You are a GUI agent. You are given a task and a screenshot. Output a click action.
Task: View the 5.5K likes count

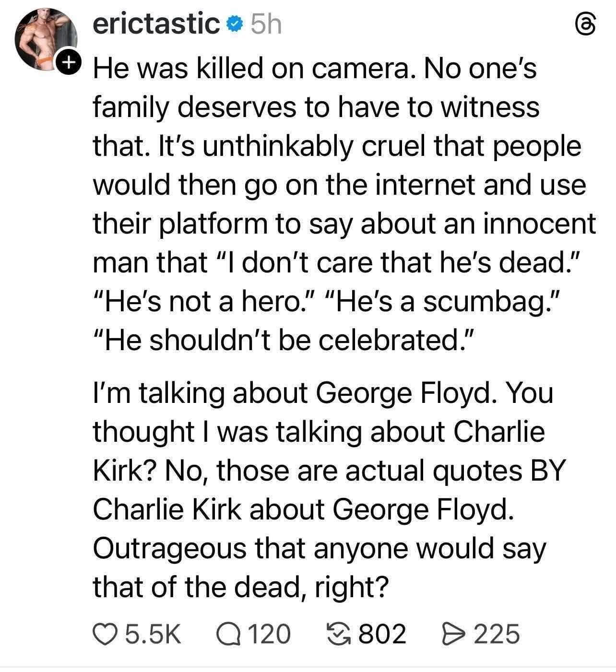coord(153,633)
